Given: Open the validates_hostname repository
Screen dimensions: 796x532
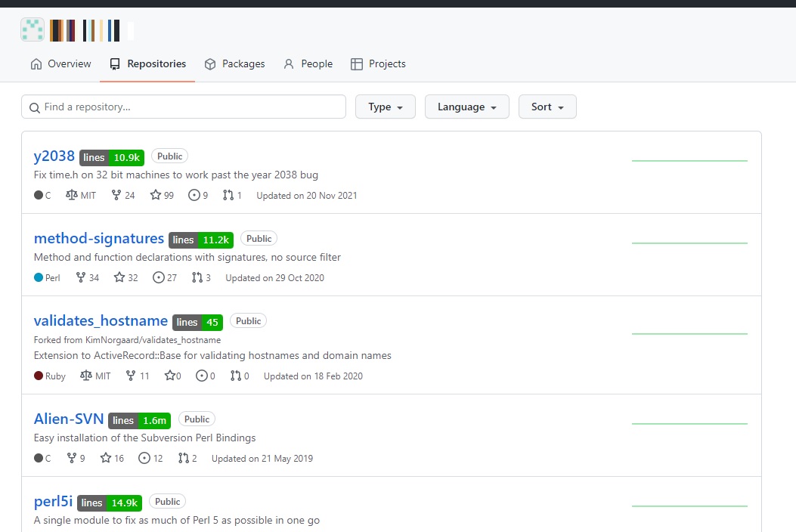Looking at the screenshot, I should point(101,321).
